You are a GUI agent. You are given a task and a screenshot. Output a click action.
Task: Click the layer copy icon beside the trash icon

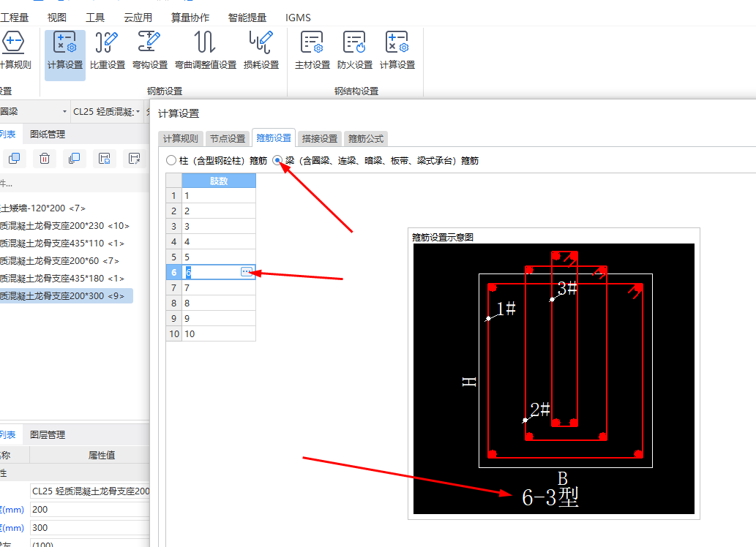tap(74, 158)
